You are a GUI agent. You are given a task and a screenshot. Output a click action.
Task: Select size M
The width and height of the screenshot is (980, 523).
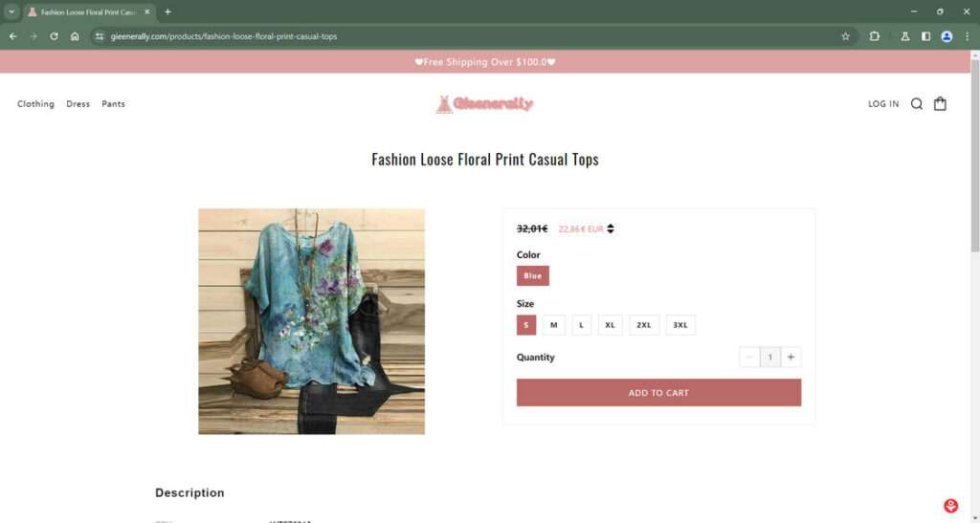554,325
